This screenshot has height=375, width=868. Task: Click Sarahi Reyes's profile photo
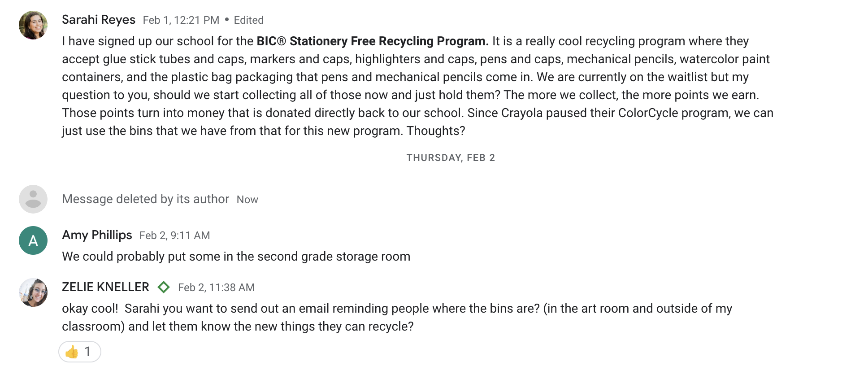tap(33, 25)
